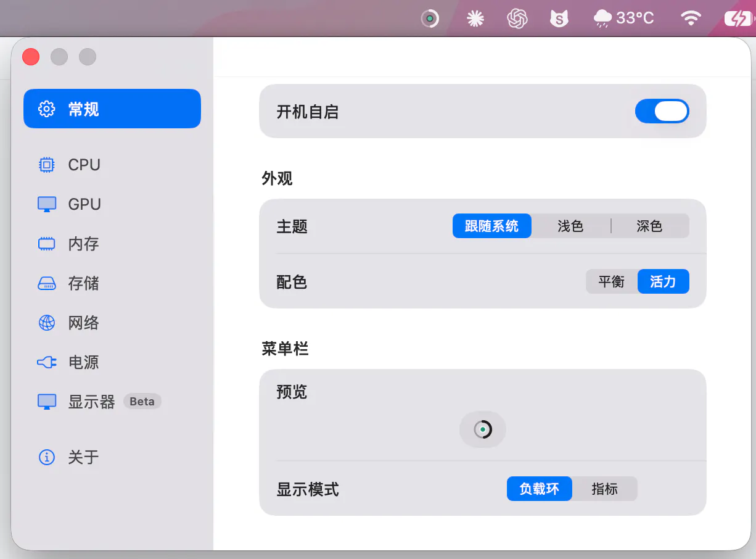756x559 pixels.
Task: Click the 菜单栏 section heading
Action: pyautogui.click(x=285, y=349)
